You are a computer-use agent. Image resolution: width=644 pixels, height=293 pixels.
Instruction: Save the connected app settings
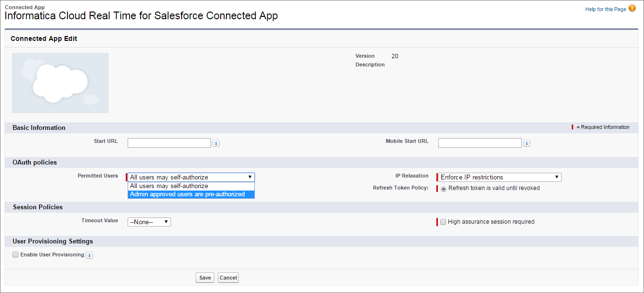tap(205, 278)
